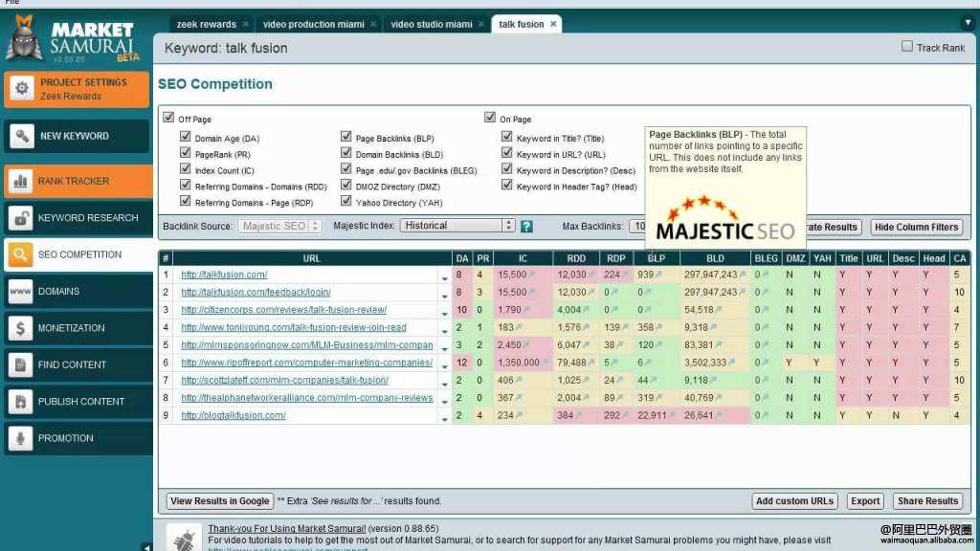Click the Monetization dollar sign icon

coord(21,328)
